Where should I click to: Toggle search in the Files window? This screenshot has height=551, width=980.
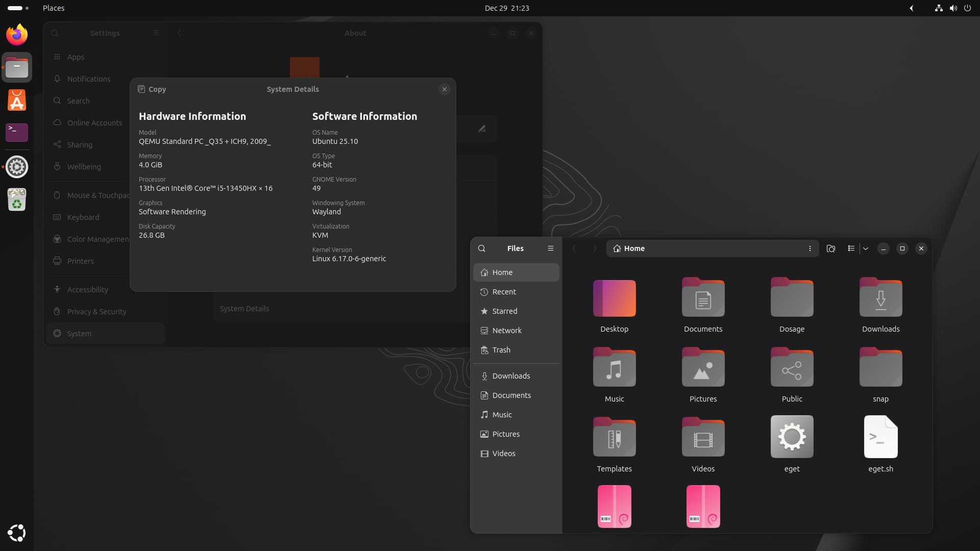(481, 248)
